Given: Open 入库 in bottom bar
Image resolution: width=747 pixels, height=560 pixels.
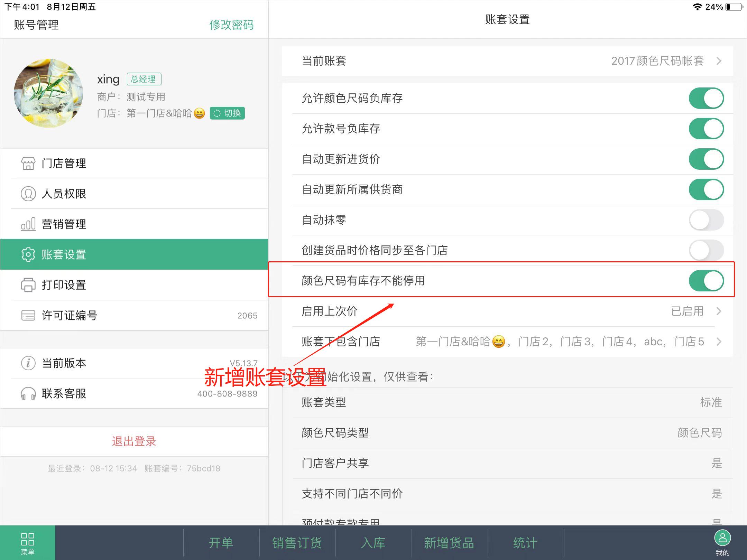Looking at the screenshot, I should pos(373,543).
